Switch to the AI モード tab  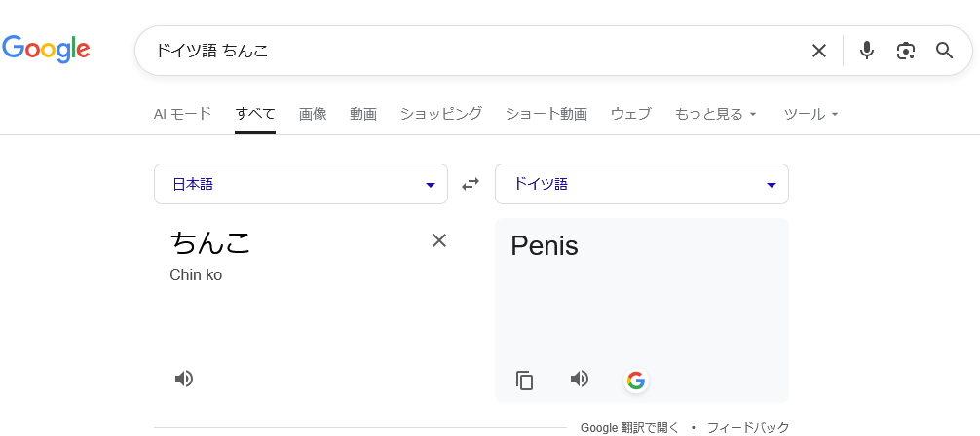(182, 114)
